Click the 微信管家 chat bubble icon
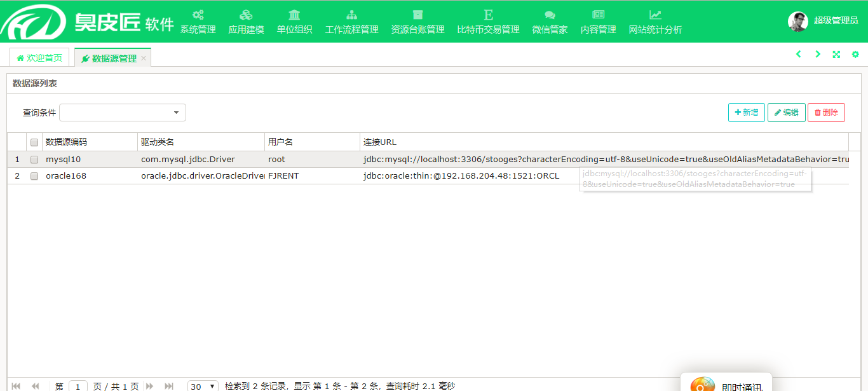This screenshot has height=391, width=868. (550, 15)
